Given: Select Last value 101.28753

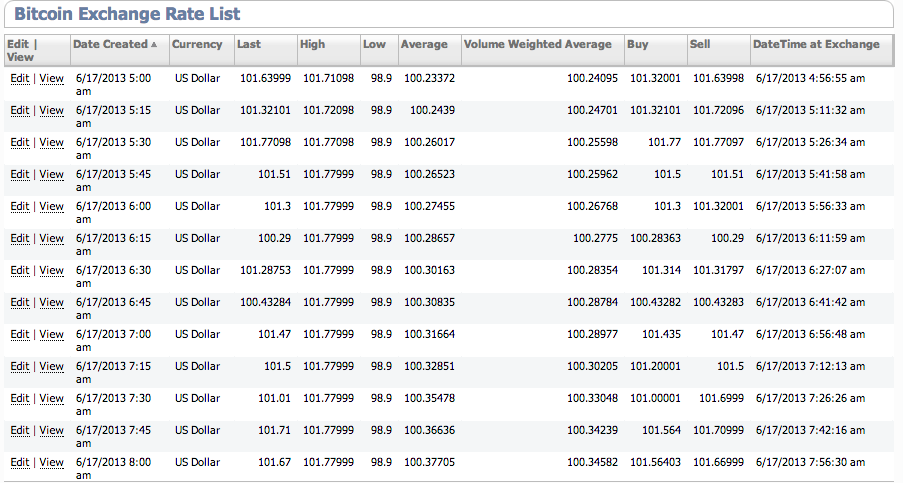Looking at the screenshot, I should (265, 270).
